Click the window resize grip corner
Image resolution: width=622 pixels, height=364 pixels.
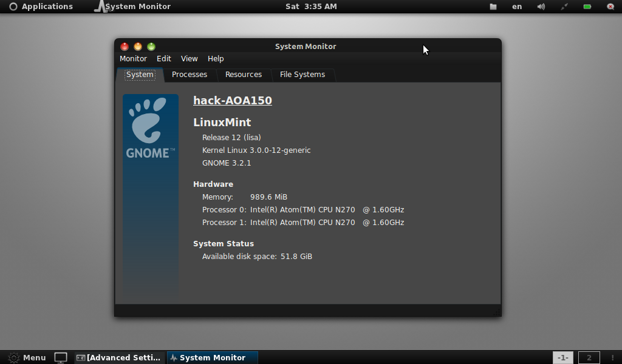pyautogui.click(x=497, y=312)
